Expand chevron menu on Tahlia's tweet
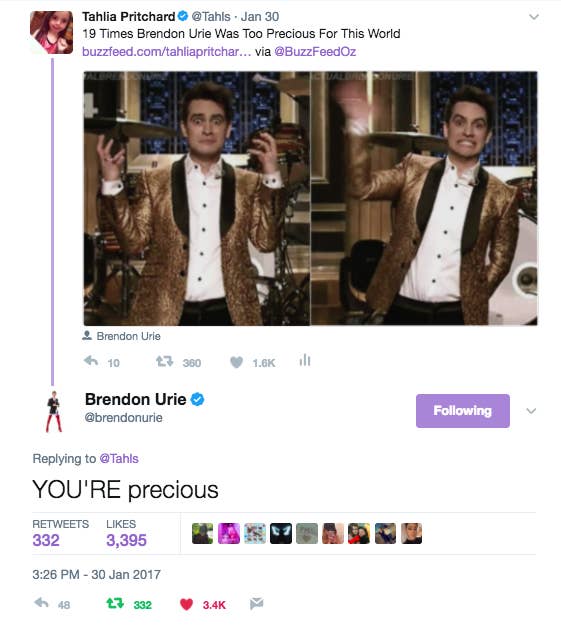This screenshot has height=635, width=561. pos(534,17)
